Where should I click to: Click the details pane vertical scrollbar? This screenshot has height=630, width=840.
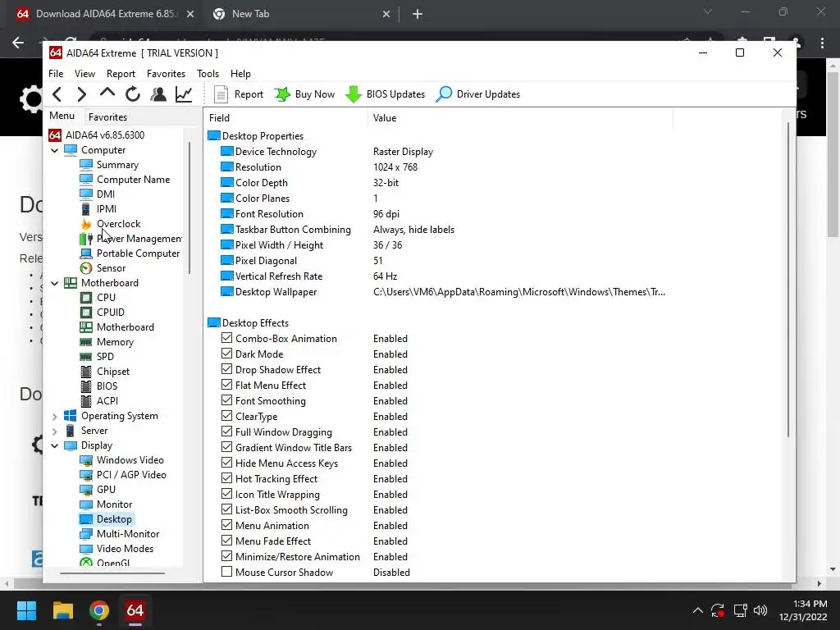click(x=788, y=279)
